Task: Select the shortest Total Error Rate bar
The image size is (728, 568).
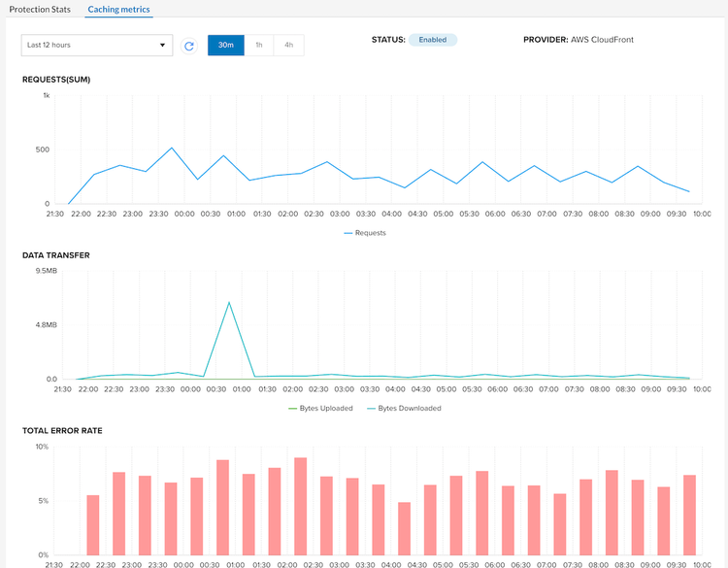Action: click(x=404, y=528)
